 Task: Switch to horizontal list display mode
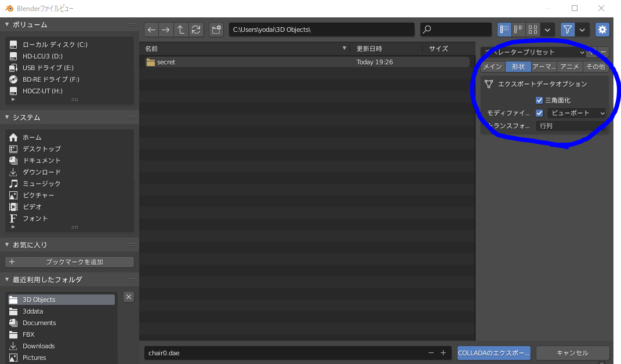[518, 30]
